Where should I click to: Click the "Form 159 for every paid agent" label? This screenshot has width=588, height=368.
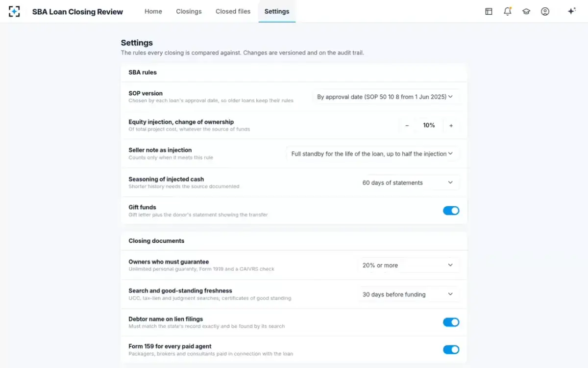pos(170,346)
